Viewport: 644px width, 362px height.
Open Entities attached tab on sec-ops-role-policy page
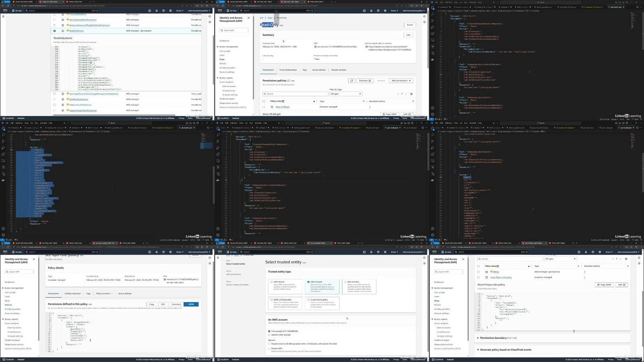point(72,294)
